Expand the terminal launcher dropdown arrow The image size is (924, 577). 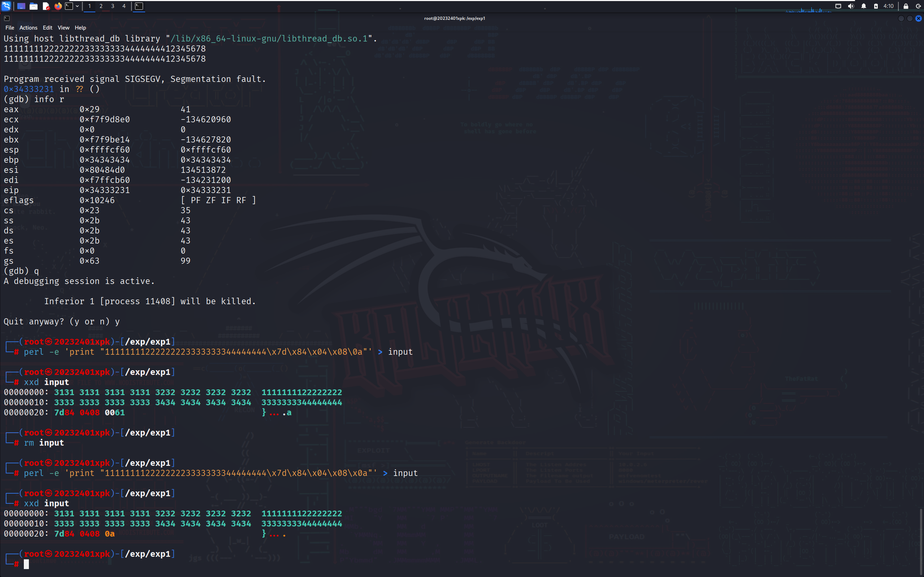[77, 6]
